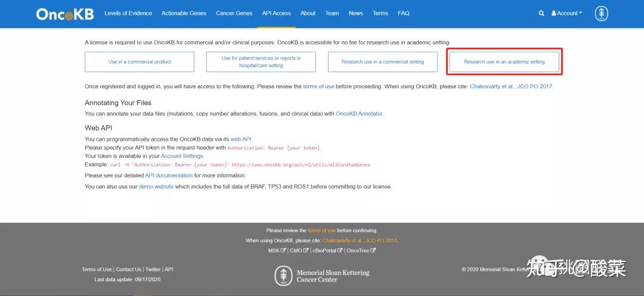This screenshot has width=644, height=296.
Task: Open the cBioPortal external link
Action: [x=327, y=251]
